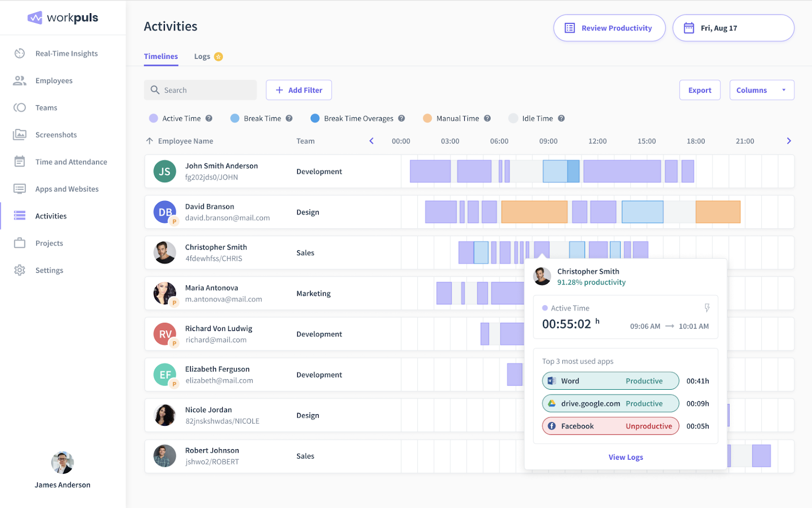The height and width of the screenshot is (508, 812).
Task: Toggle the Break Time filter
Action: (x=234, y=118)
